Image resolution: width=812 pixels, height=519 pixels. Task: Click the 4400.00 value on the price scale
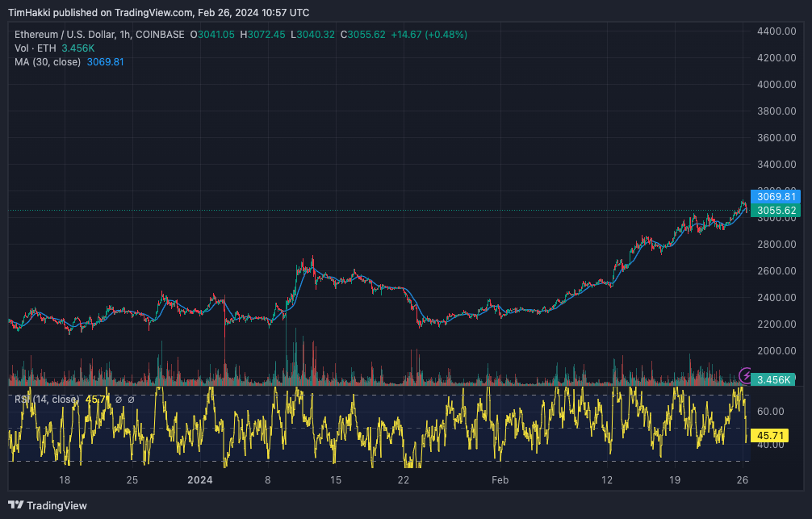(x=776, y=31)
